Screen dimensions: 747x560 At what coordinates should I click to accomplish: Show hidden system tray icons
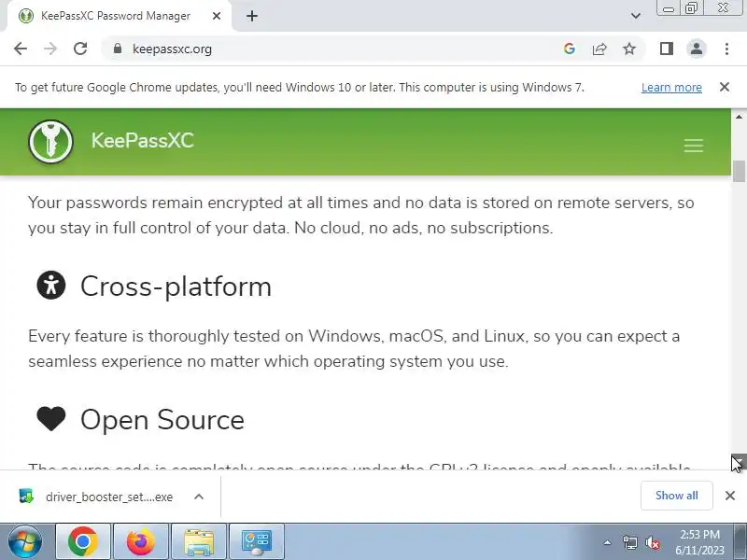pyautogui.click(x=608, y=542)
